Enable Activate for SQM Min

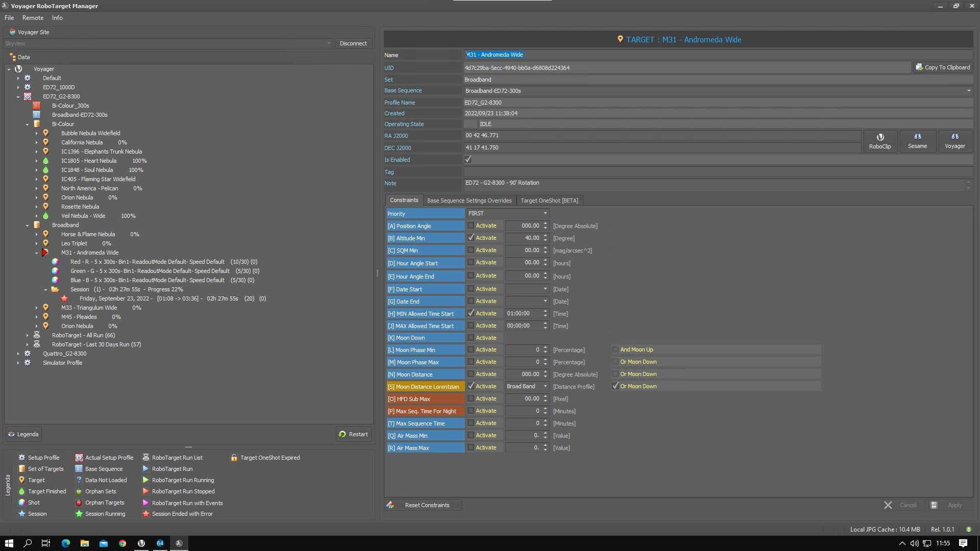click(471, 250)
